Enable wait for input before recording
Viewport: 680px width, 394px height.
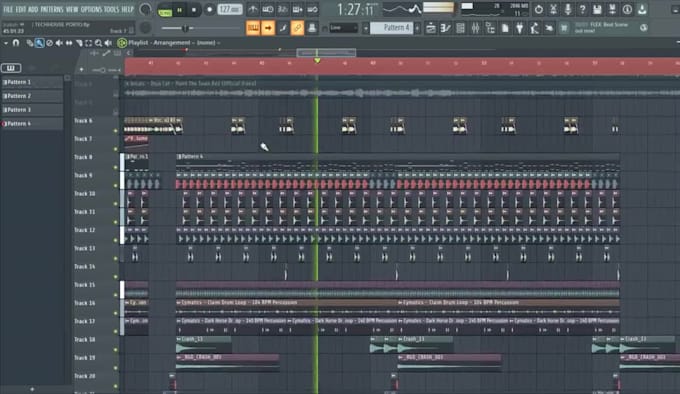click(268, 9)
